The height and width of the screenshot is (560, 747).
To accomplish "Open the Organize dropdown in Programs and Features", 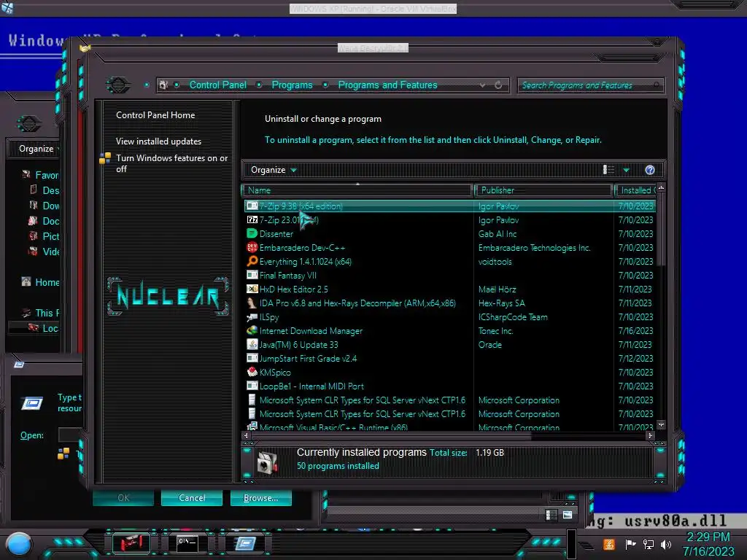I will tap(274, 170).
